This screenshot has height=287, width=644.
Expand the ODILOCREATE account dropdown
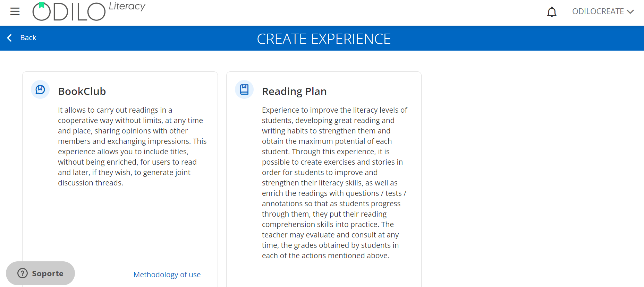(603, 11)
